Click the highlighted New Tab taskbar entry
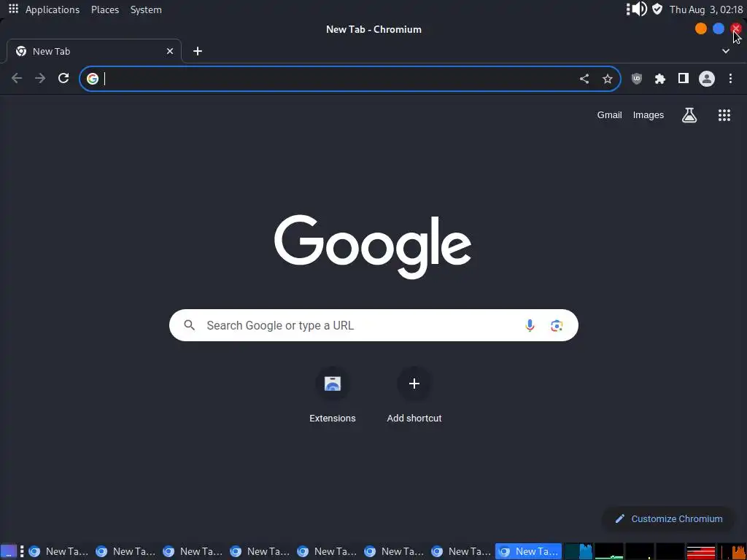This screenshot has height=560, width=747. (528, 551)
